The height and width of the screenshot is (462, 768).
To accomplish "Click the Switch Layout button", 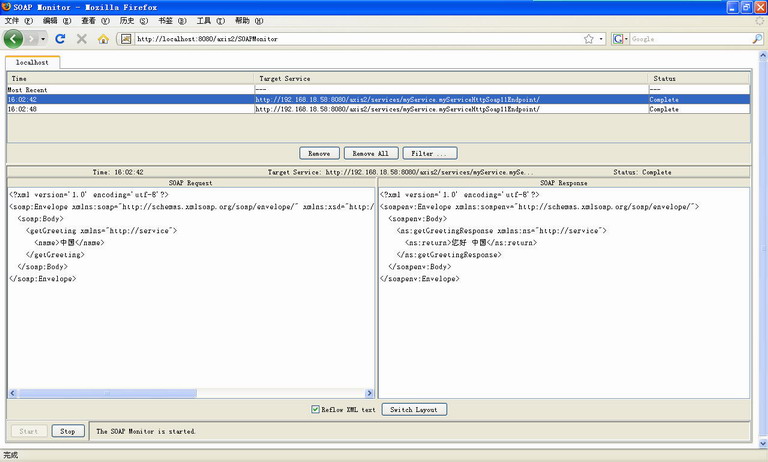I will [x=414, y=410].
